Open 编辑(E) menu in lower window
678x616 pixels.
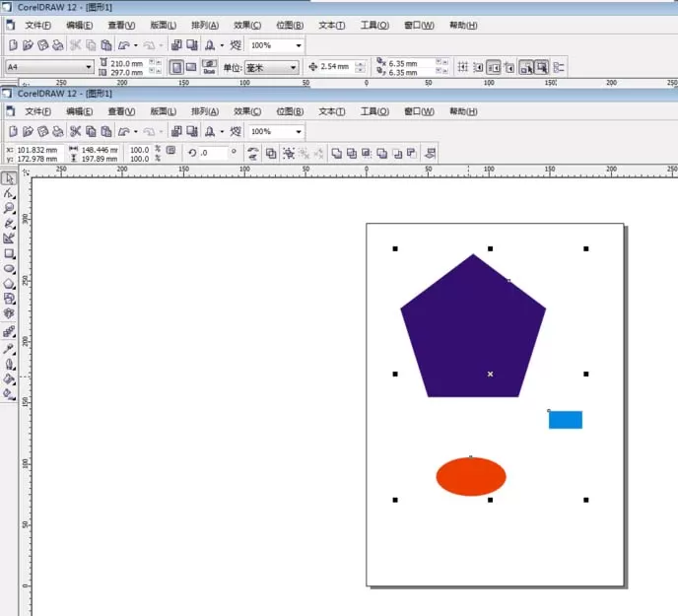click(x=79, y=111)
